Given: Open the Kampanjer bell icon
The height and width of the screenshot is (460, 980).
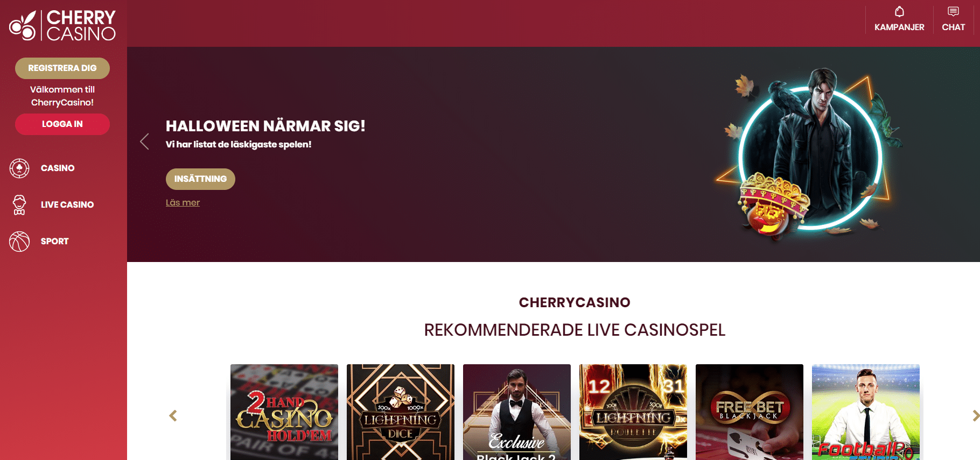Looking at the screenshot, I should pos(899,12).
